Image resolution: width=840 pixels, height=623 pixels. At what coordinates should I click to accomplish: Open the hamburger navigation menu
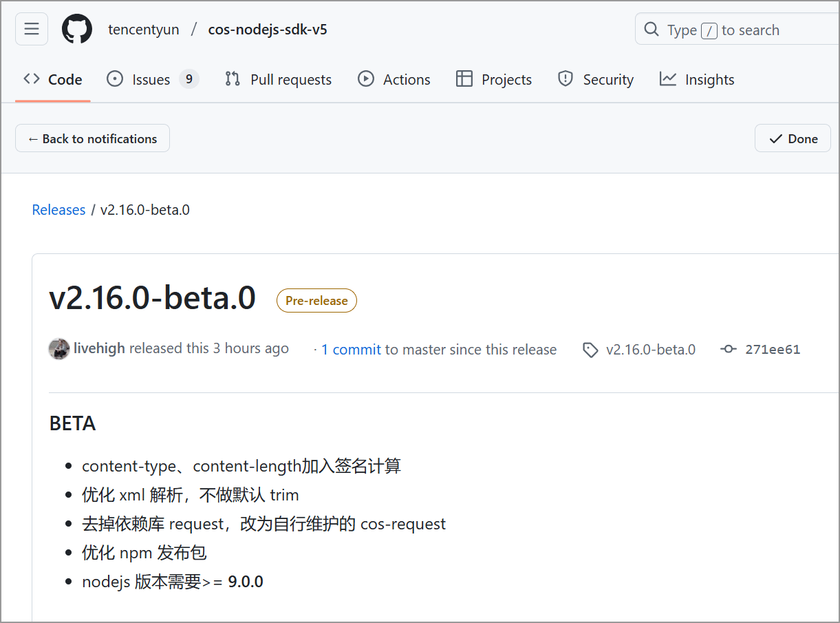pos(32,29)
